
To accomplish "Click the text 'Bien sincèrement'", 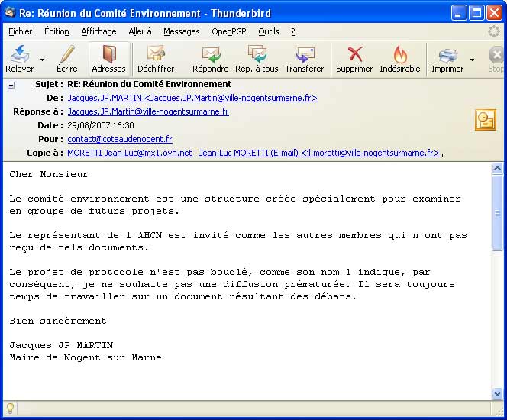I will 58,321.
